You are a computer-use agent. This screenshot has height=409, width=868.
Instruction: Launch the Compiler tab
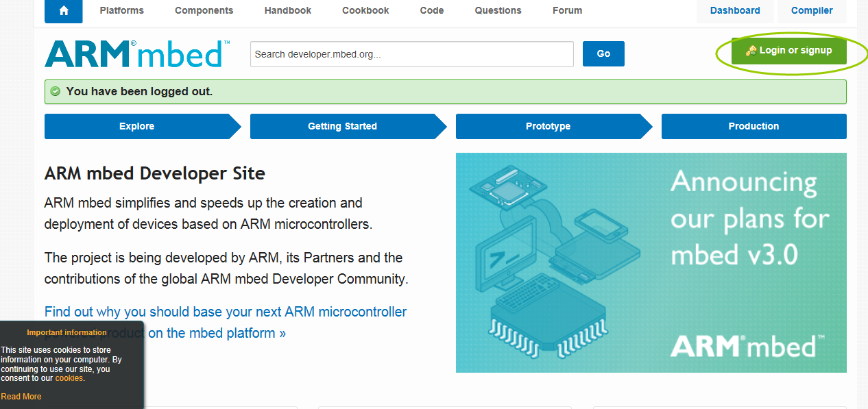pos(812,10)
